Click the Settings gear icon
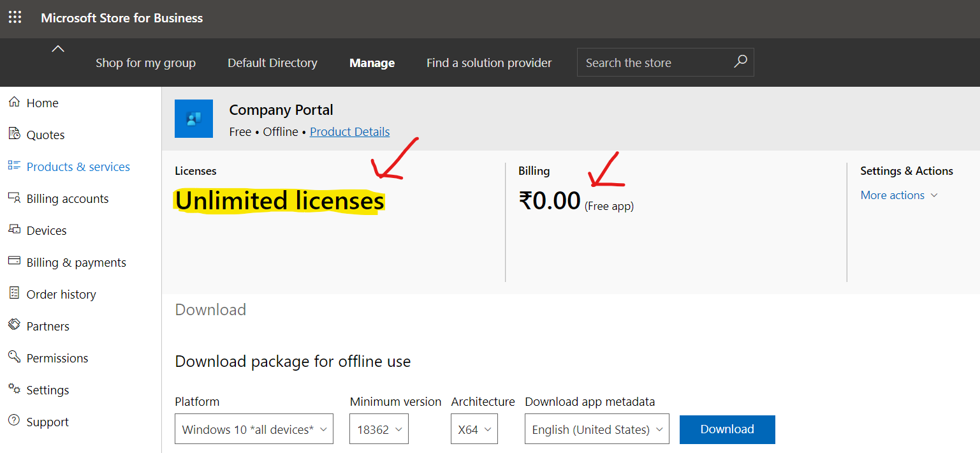Image resolution: width=980 pixels, height=453 pixels. 14,389
